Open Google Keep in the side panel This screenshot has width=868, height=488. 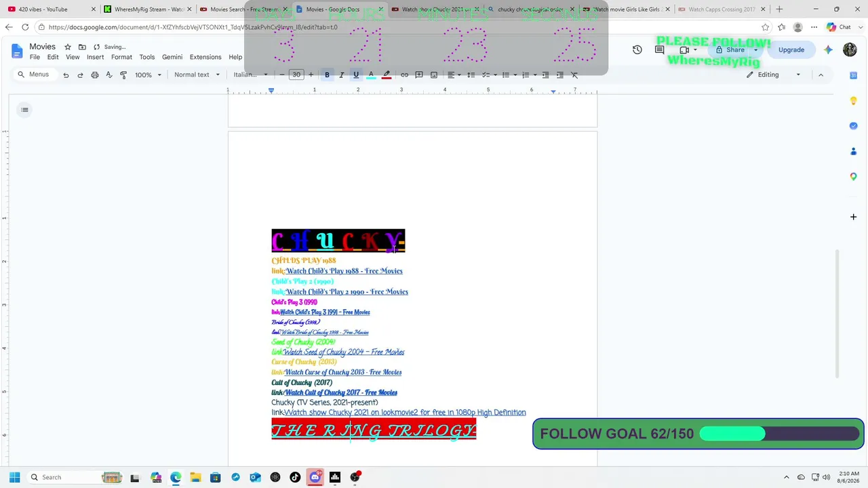(x=854, y=100)
